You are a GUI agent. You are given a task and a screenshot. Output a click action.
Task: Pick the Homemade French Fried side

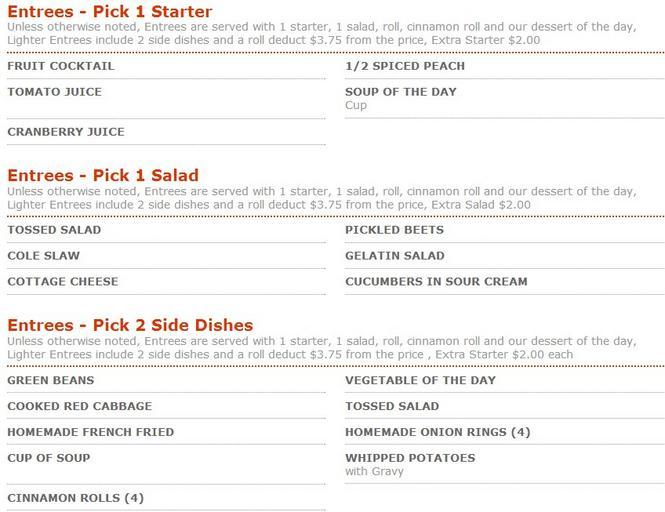(x=91, y=433)
